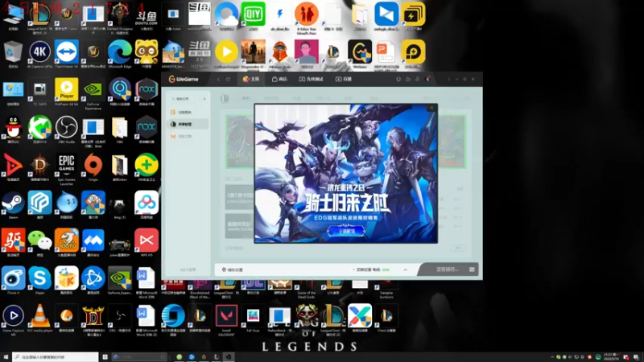Expand the server selector chevron in WeGame
The width and height of the screenshot is (644, 362).
[406, 269]
